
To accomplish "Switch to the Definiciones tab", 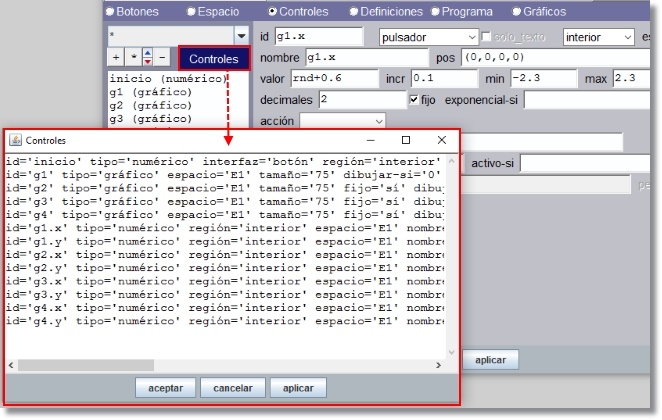I will 354,12.
